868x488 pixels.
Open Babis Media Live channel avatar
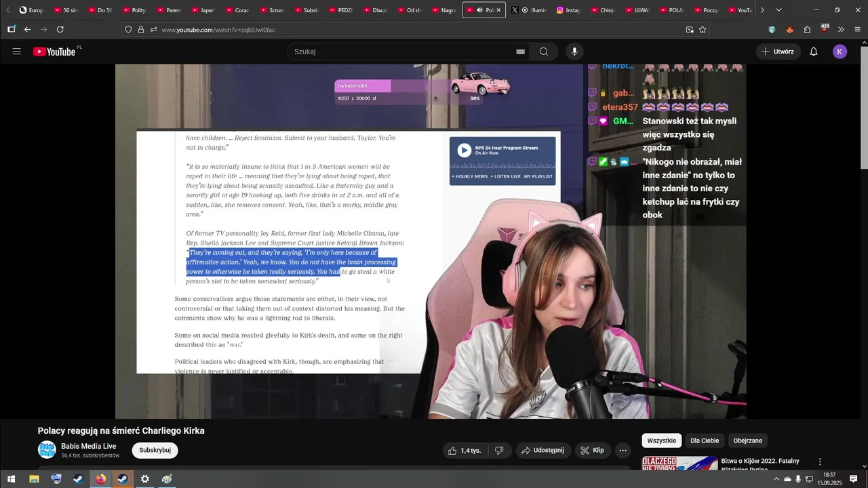tap(47, 450)
